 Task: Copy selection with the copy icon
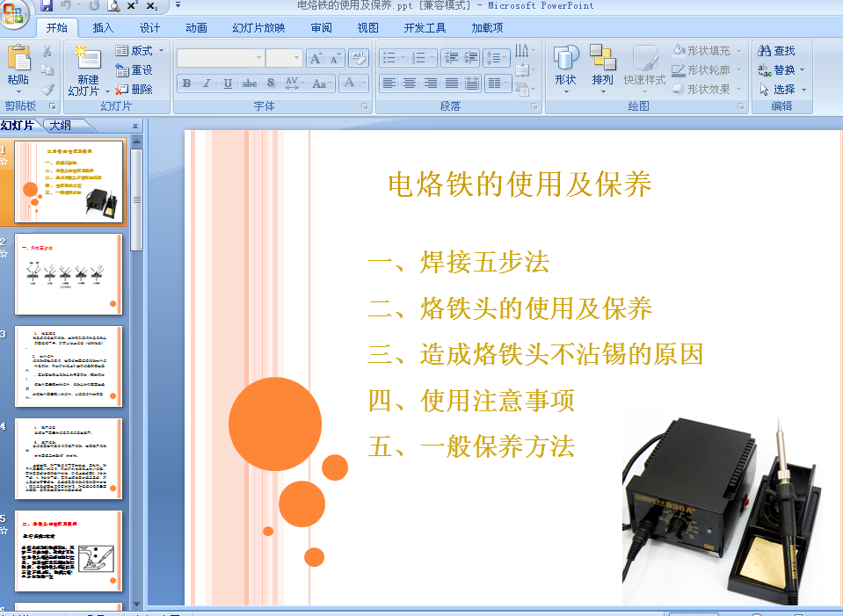click(x=47, y=70)
